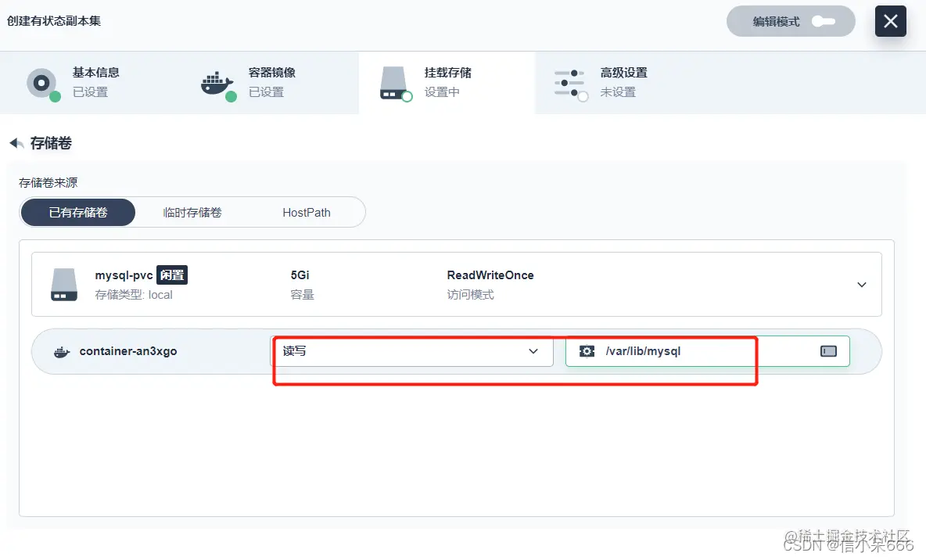
Task: Click the storage drive icon in 挂载存储
Action: (395, 84)
